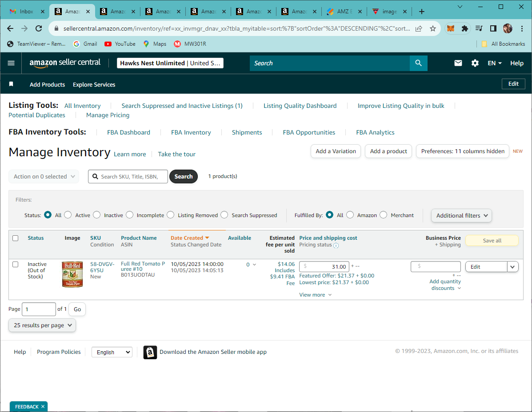Click the Amazon Seller mobile app icon
532x412 pixels.
click(x=150, y=353)
